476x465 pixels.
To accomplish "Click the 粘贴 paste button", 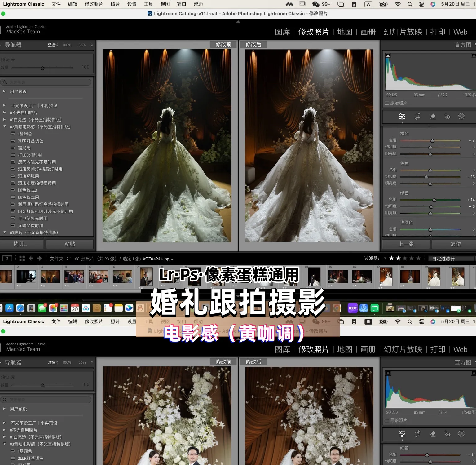I will click(70, 244).
